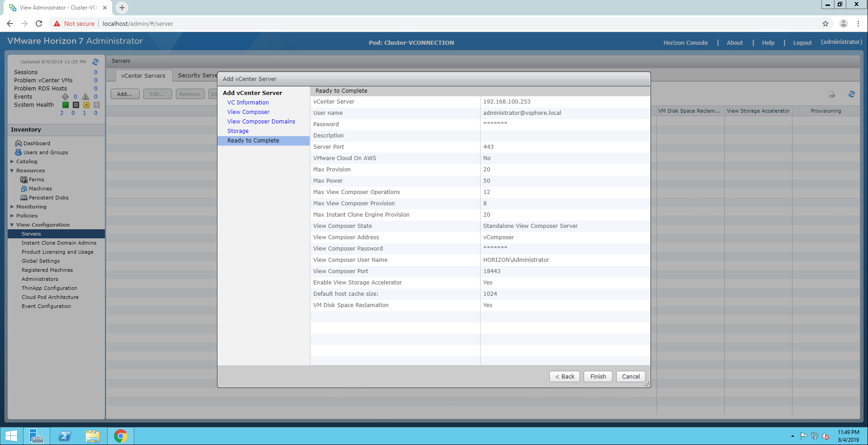Screen dimensions: 868x445
Task: Launch PowerShell from the taskbar
Action: (65, 436)
